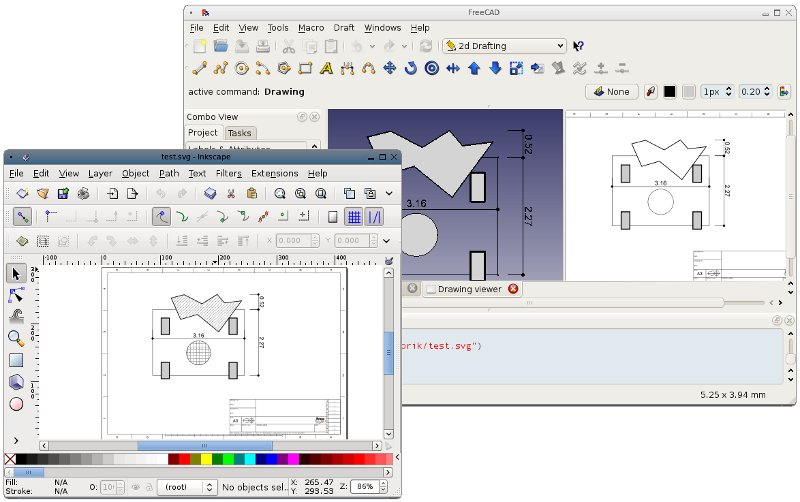Click the Draft rectangle tool icon
The width and height of the screenshot is (800, 502).
305,68
